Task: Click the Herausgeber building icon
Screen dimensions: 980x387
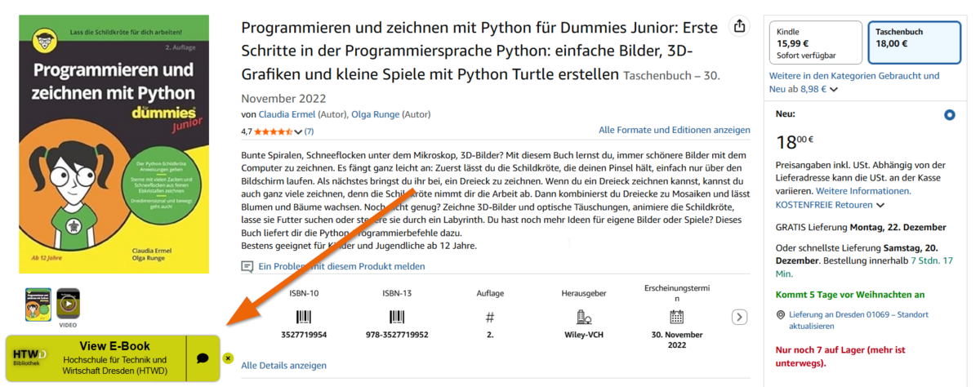Action: (x=583, y=317)
